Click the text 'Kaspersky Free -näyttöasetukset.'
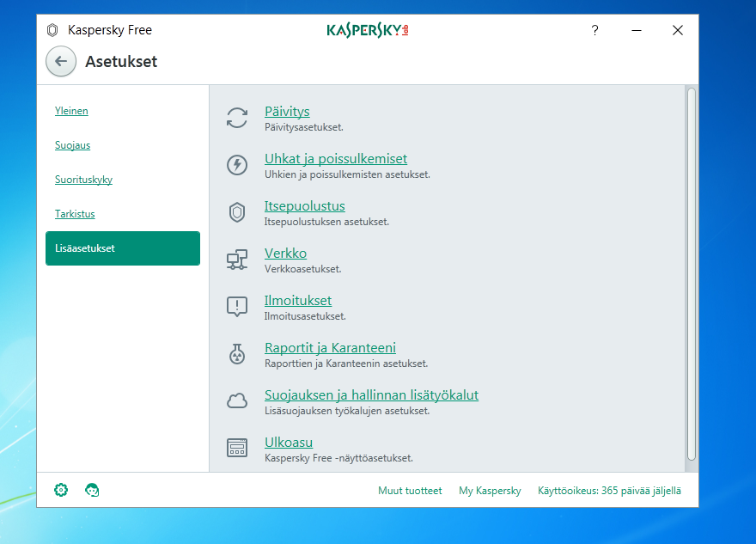756x544 pixels. pos(339,458)
